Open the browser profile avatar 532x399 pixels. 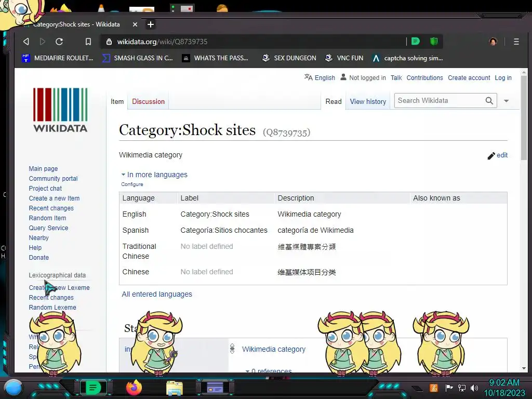(x=493, y=42)
